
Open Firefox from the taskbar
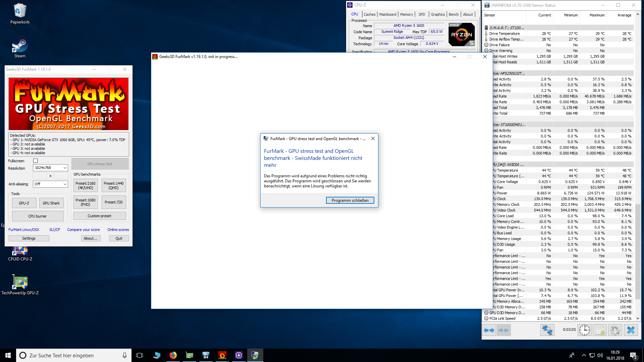[x=173, y=355]
